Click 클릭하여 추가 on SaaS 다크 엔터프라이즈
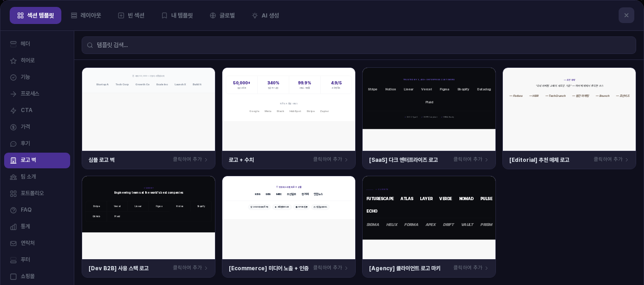The width and height of the screenshot is (644, 285). click(x=468, y=160)
